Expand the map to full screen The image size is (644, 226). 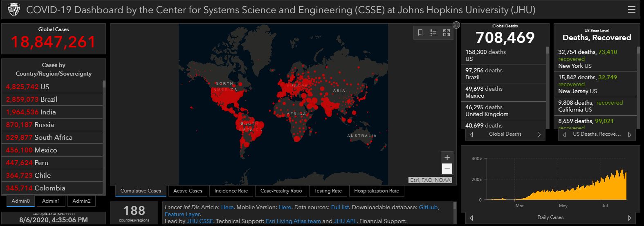[456, 25]
